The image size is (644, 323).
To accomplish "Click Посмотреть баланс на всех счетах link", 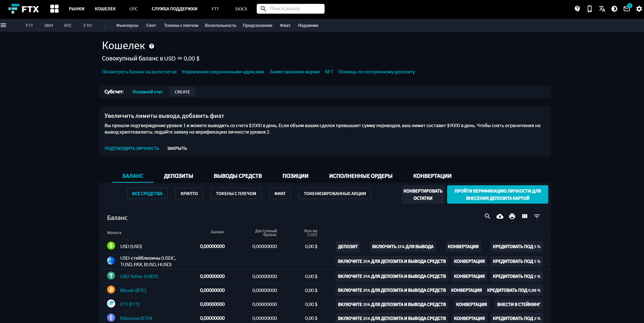I will click(139, 72).
